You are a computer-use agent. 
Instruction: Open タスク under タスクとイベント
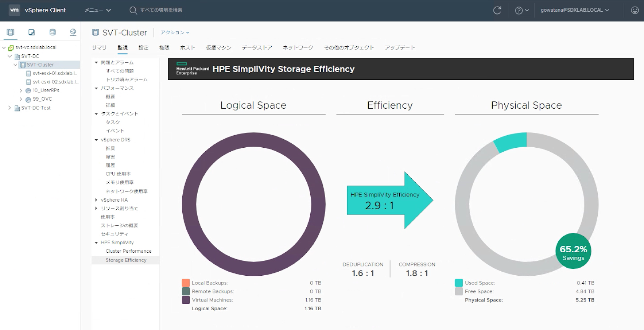[x=113, y=122]
